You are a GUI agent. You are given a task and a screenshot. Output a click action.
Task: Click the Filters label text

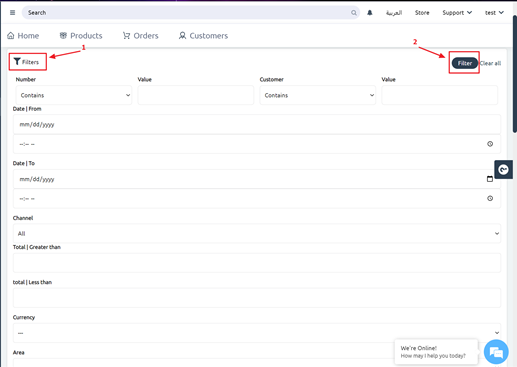pyautogui.click(x=30, y=62)
